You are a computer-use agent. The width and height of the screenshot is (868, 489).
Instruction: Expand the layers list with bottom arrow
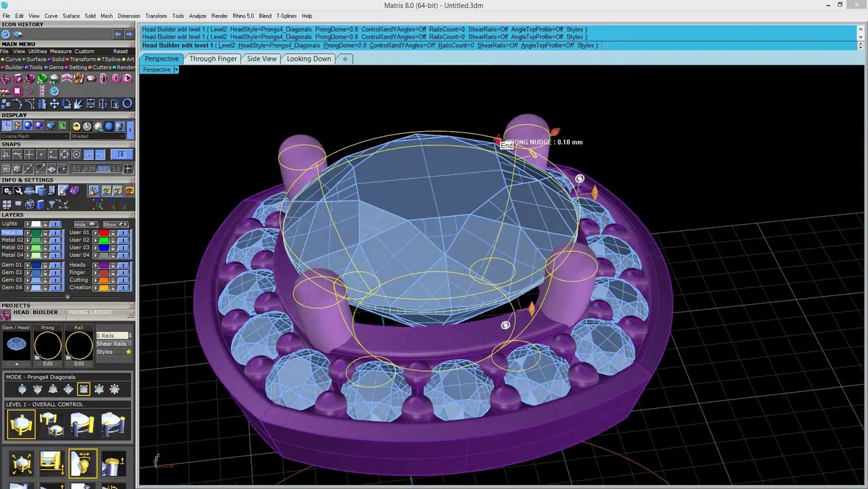pyautogui.click(x=68, y=297)
